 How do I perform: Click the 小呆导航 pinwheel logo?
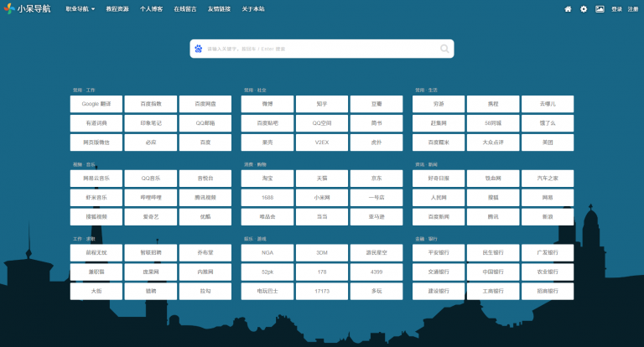(x=9, y=8)
